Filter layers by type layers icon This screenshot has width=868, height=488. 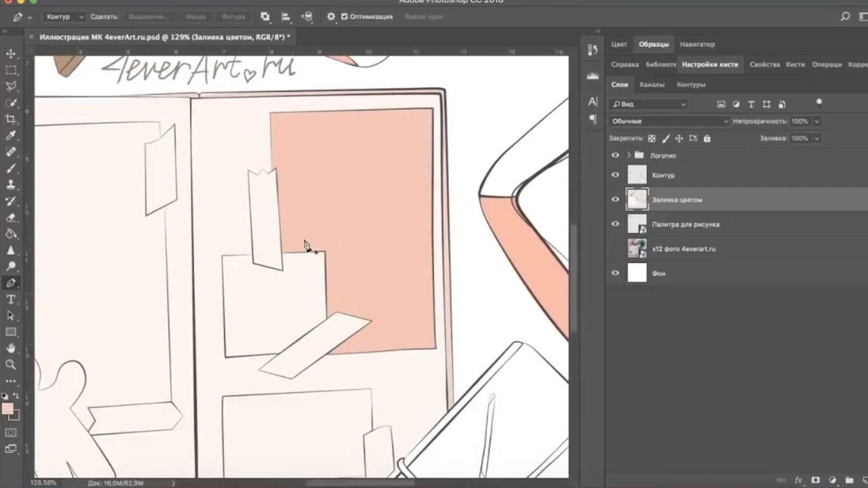tap(751, 104)
